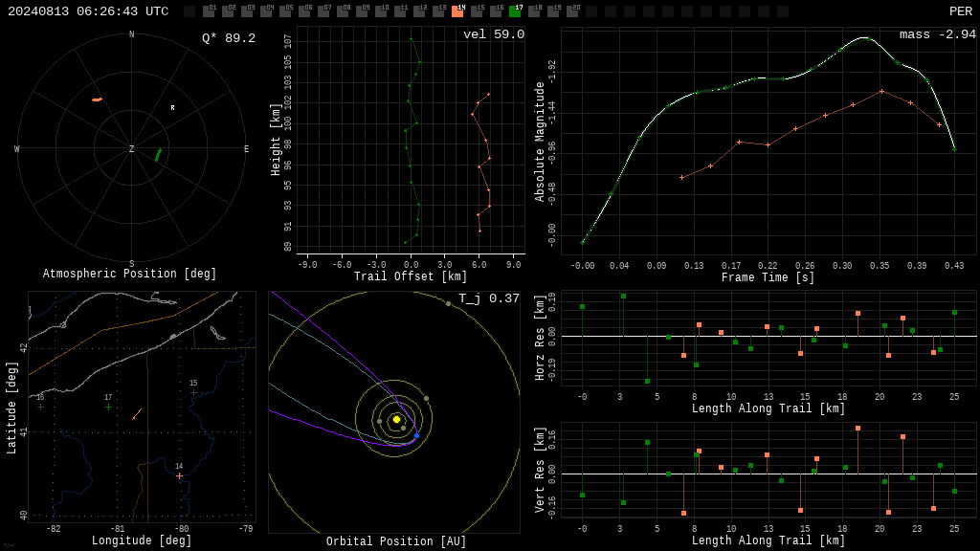
Task: Click the gray station 01 indicator box
Action: click(x=208, y=11)
